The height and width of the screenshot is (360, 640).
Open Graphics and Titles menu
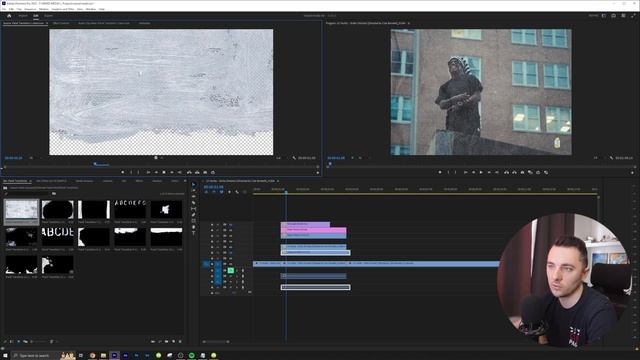pyautogui.click(x=63, y=9)
